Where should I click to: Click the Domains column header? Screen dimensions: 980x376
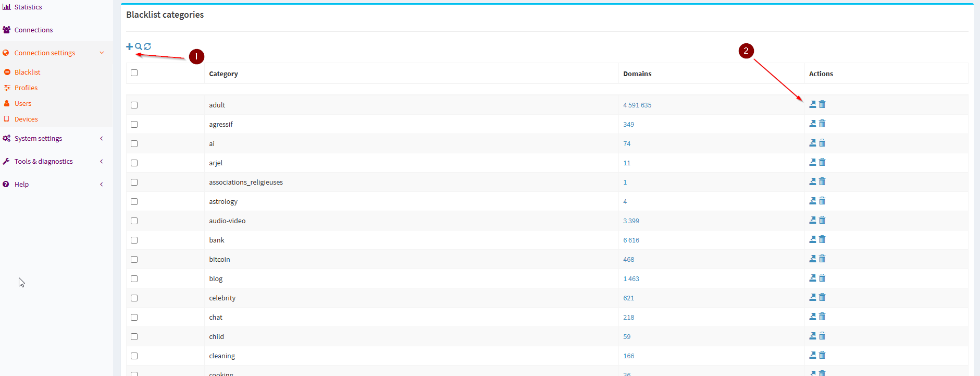637,74
